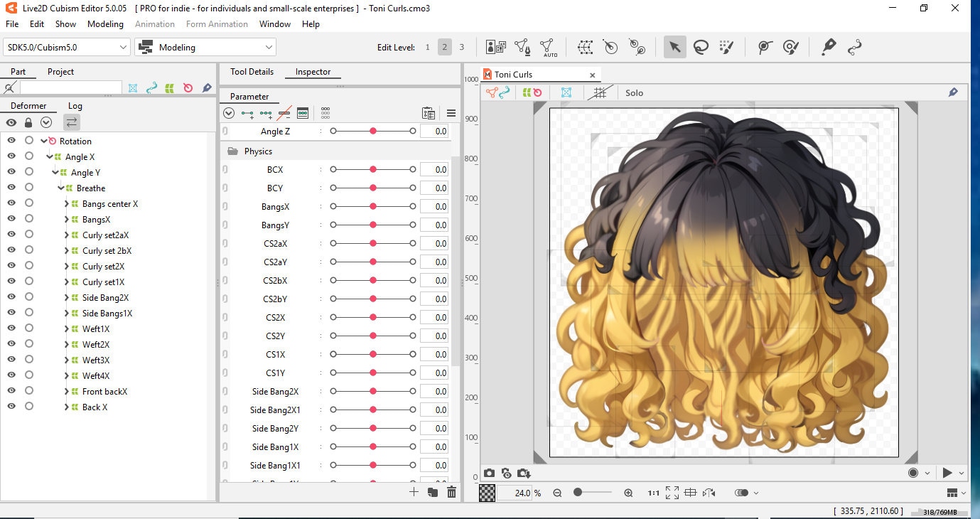This screenshot has width=980, height=519.
Task: Click the delete parameter trash button
Action: coord(451,491)
